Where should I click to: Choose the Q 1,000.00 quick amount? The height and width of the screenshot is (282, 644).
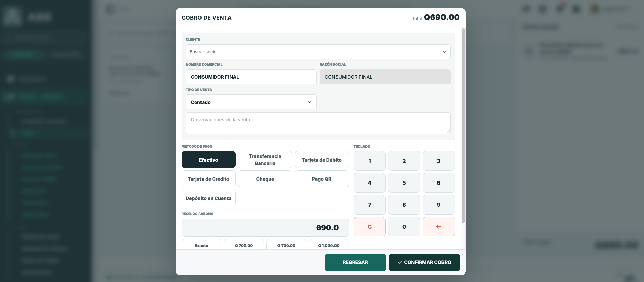pos(329,245)
